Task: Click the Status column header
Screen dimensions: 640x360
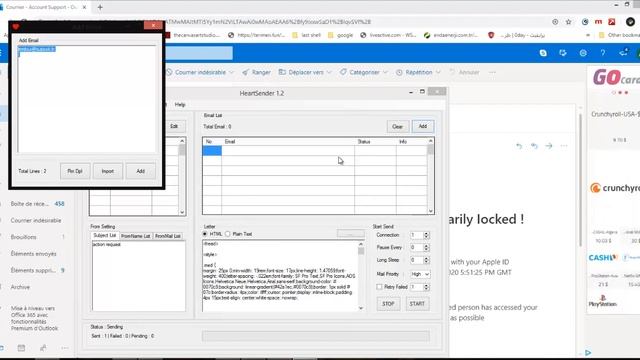Action: [x=375, y=142]
